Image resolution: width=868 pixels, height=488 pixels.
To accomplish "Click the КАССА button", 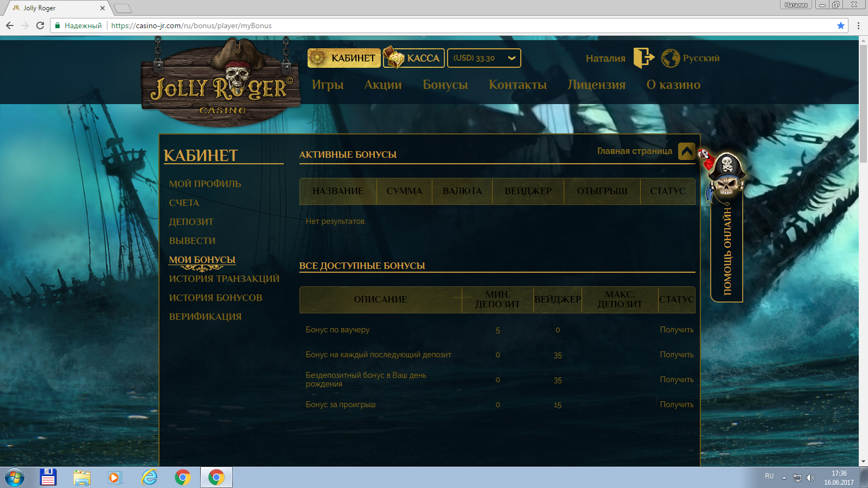I will point(414,58).
